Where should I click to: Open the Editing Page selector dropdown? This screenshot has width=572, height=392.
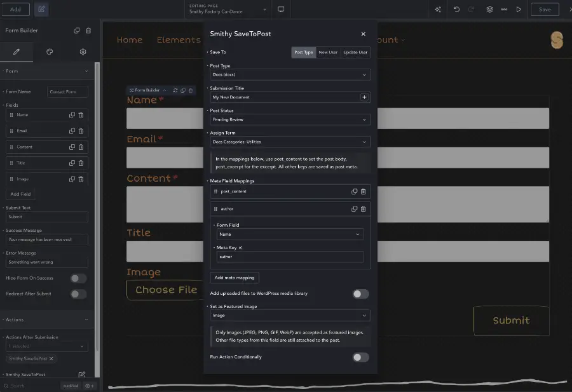click(228, 9)
